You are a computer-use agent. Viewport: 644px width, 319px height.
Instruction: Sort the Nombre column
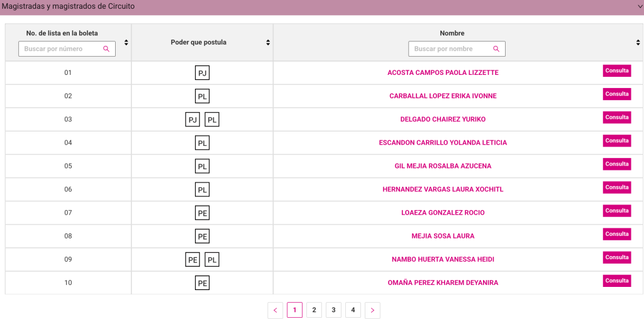(x=638, y=43)
